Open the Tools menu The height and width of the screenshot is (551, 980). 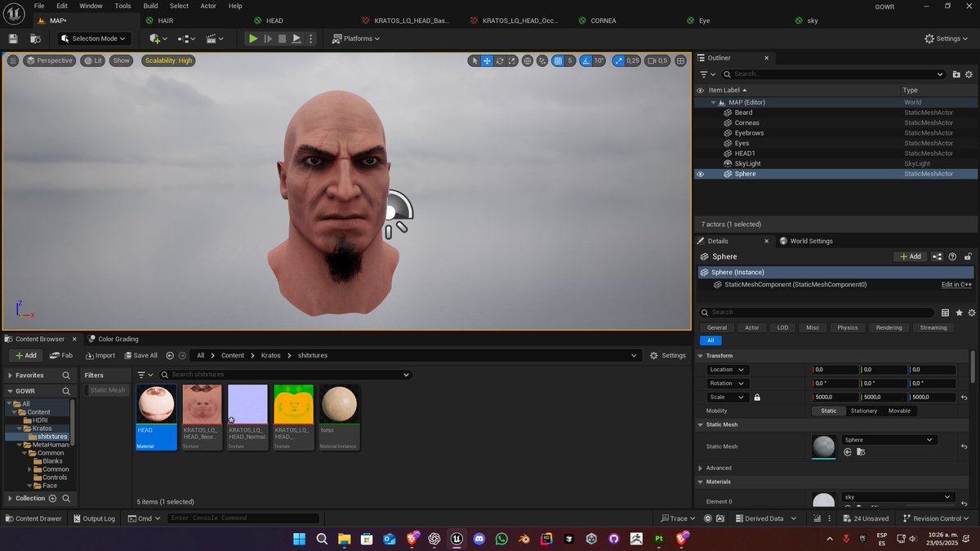(122, 6)
